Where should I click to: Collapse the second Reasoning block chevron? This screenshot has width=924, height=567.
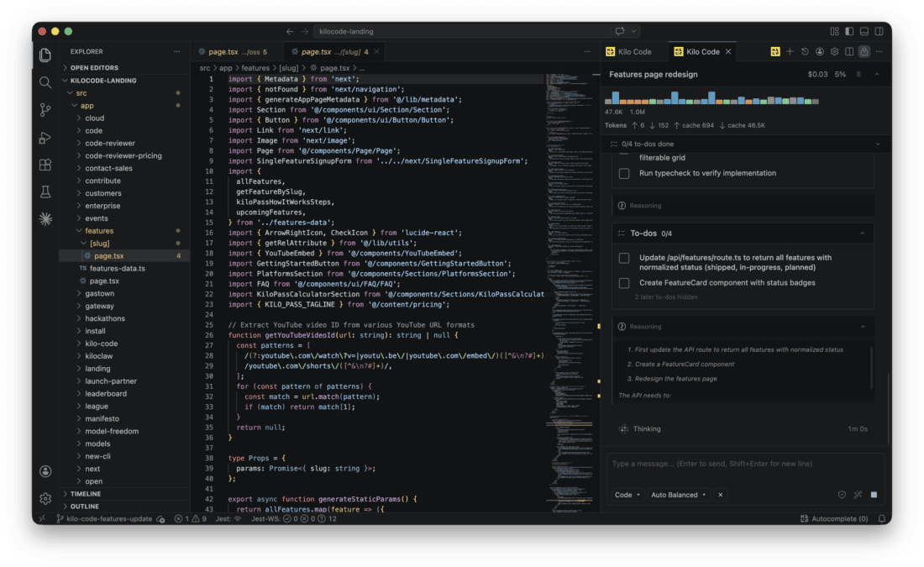[863, 327]
